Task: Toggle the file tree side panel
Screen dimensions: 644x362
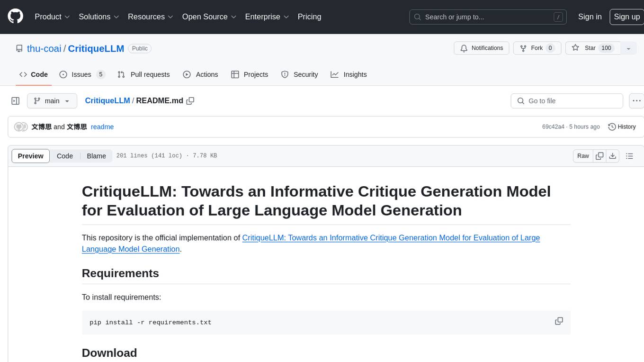Action: click(x=15, y=101)
